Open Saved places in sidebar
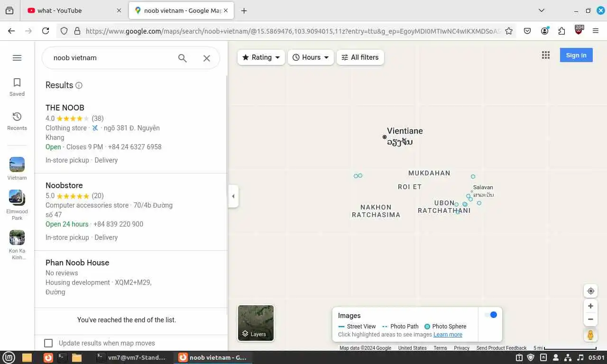 pyautogui.click(x=17, y=87)
